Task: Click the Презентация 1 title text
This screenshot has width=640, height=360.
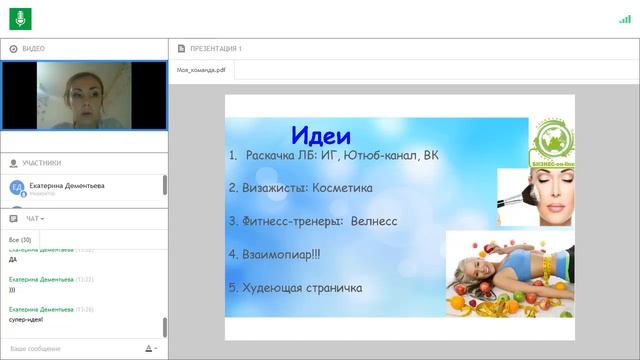Action: (x=216, y=49)
